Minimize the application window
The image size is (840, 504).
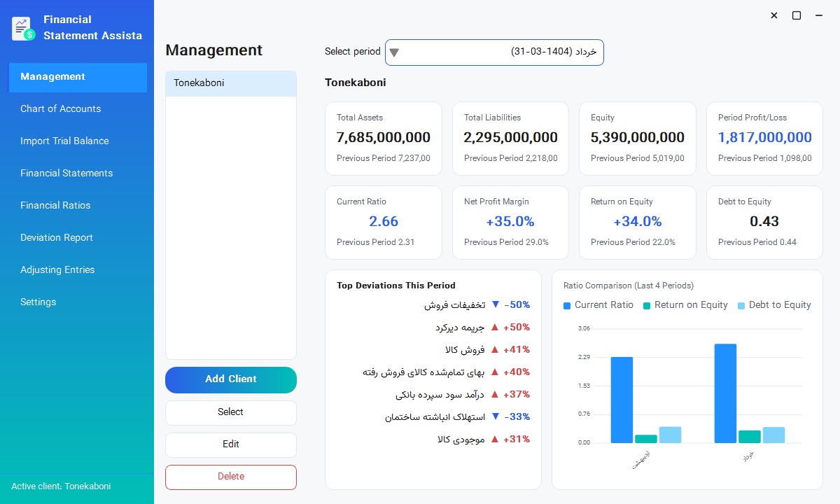pyautogui.click(x=819, y=15)
